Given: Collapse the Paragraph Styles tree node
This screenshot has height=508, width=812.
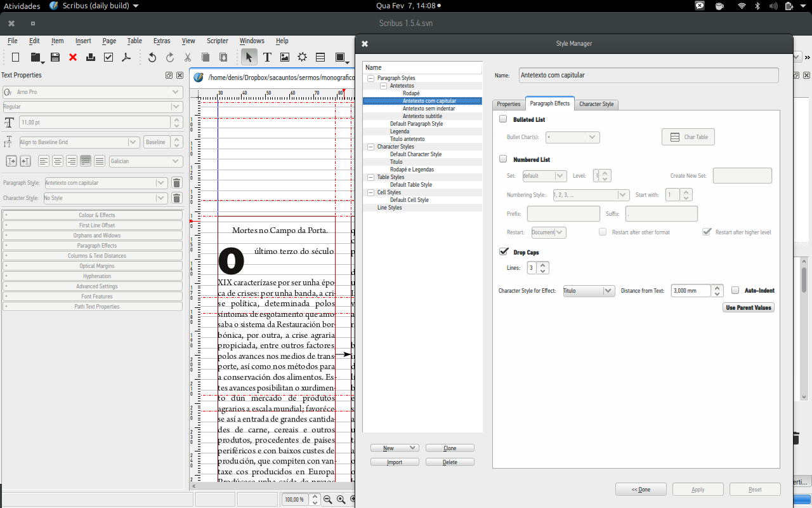Looking at the screenshot, I should click(x=370, y=78).
